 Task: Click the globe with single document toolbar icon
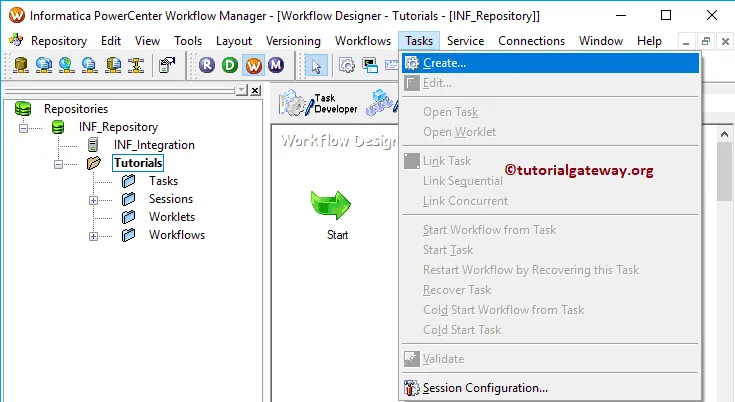point(90,65)
